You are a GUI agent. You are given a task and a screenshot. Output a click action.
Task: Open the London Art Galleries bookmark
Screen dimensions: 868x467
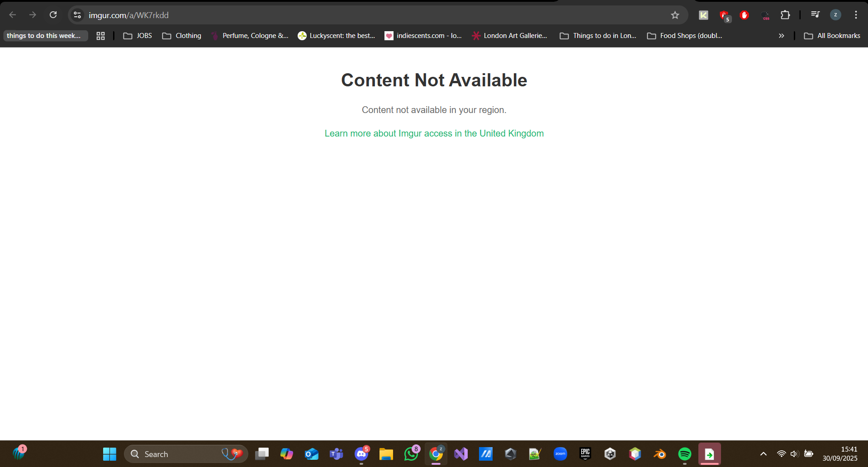click(x=510, y=36)
